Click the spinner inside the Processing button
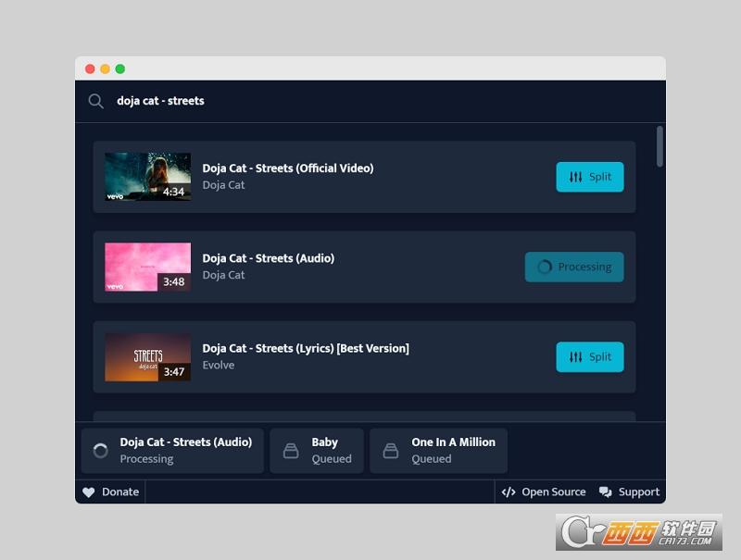Screen dimensions: 741x560 tap(545, 268)
